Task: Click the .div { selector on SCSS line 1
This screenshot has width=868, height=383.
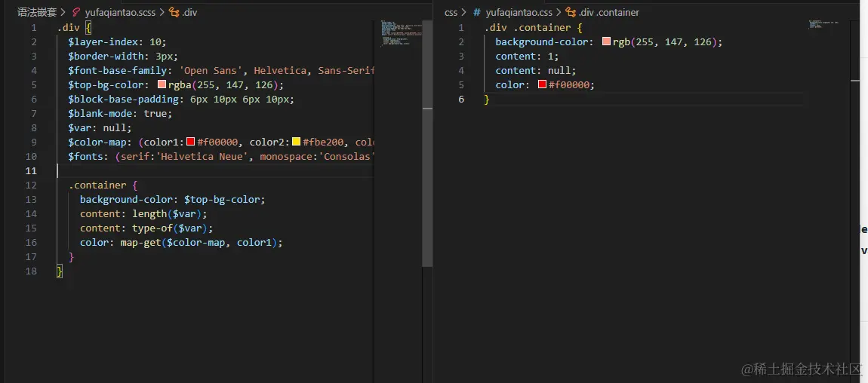Action: [75, 27]
